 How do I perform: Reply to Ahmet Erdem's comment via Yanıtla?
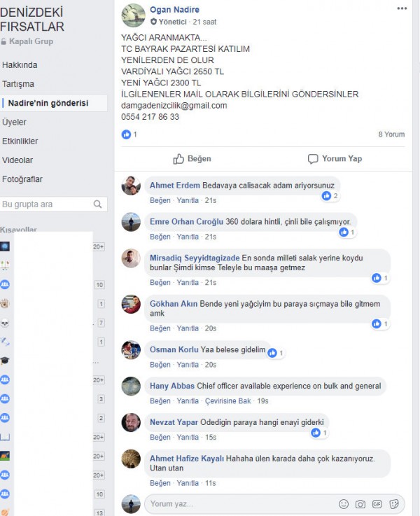click(188, 200)
